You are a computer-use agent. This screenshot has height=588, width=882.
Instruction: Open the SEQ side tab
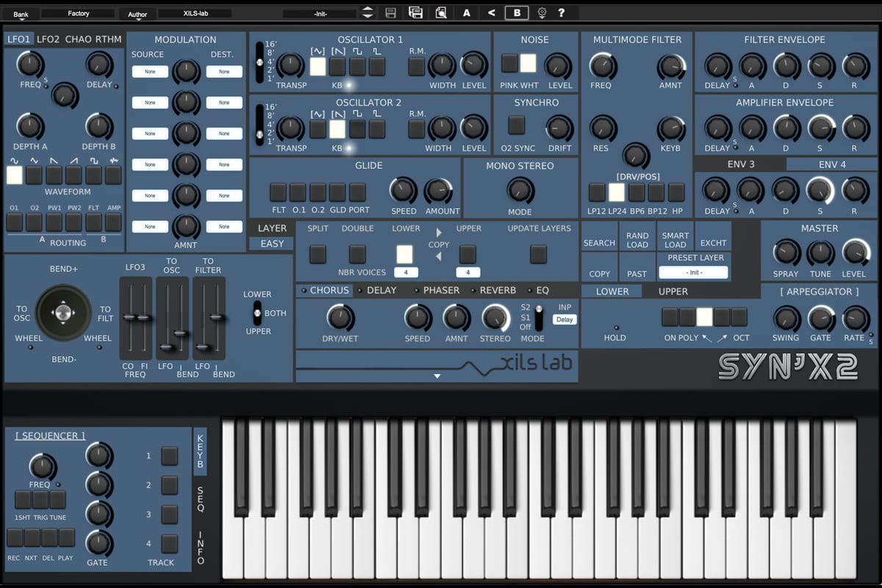[x=201, y=498]
